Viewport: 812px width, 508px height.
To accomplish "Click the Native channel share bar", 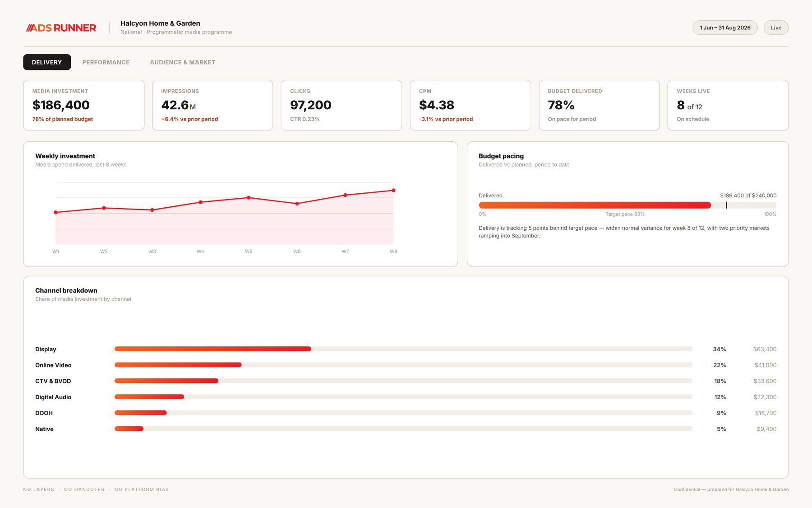I will [403, 429].
